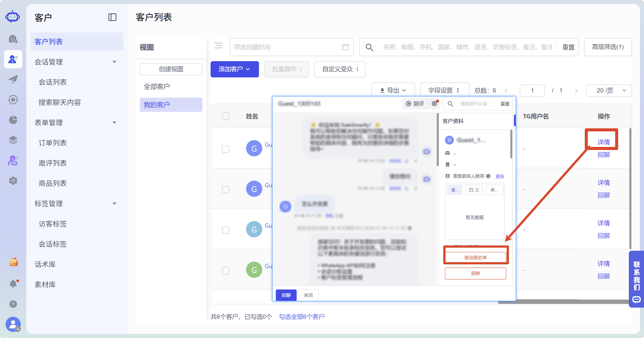Open the 20/页 page size dropdown

[x=609, y=90]
